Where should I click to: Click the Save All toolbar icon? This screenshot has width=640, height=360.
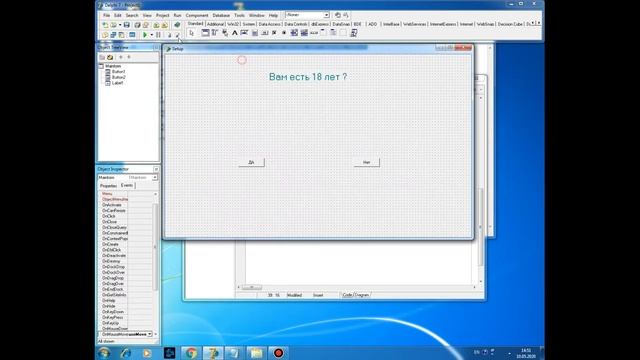pos(138,25)
